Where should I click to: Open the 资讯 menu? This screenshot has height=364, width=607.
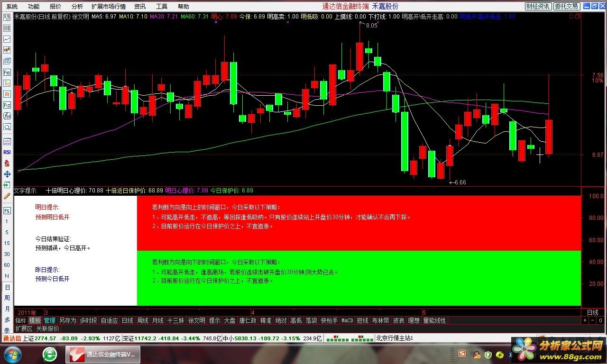(140, 7)
